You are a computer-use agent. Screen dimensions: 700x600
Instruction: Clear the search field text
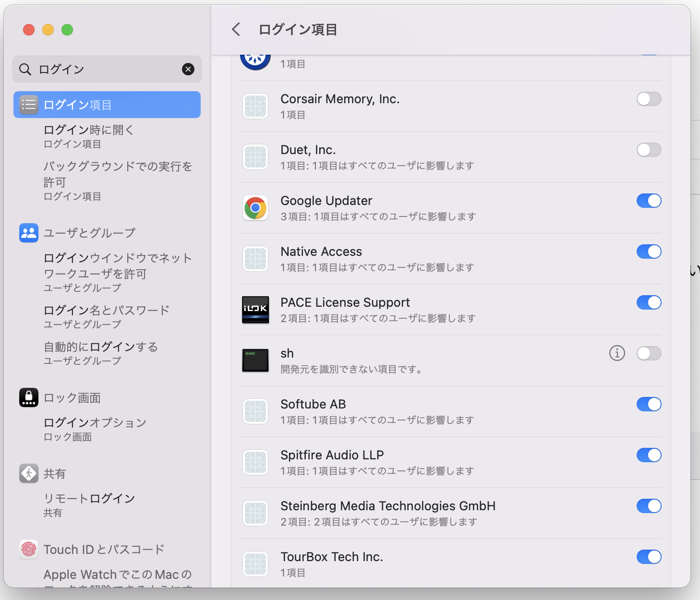(188, 69)
